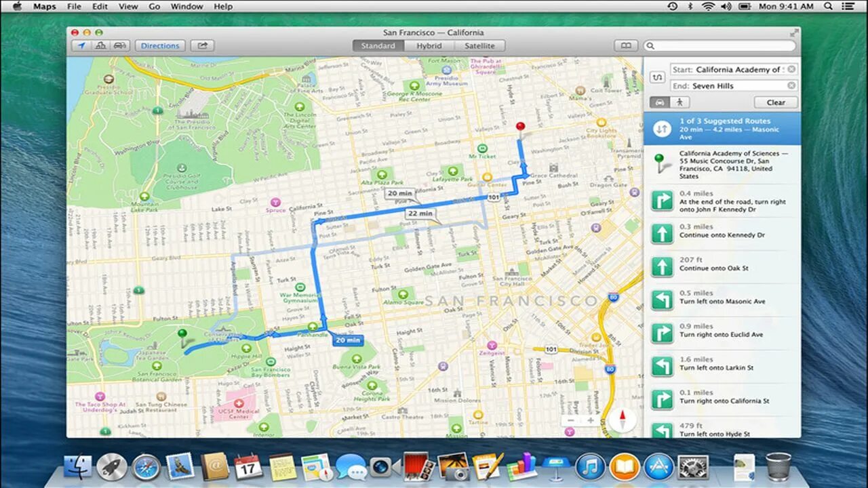Select step Turn left onto Masonic Ave

(x=722, y=300)
